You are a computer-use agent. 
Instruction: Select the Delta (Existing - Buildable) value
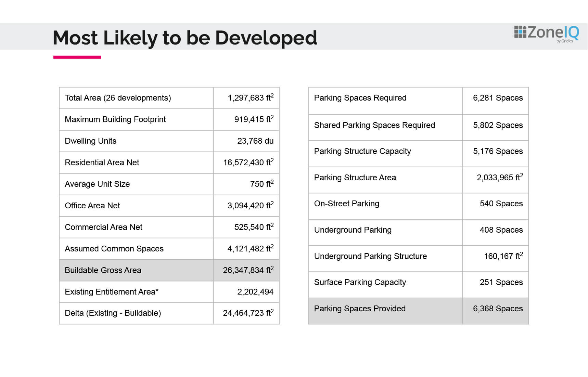pos(248,313)
